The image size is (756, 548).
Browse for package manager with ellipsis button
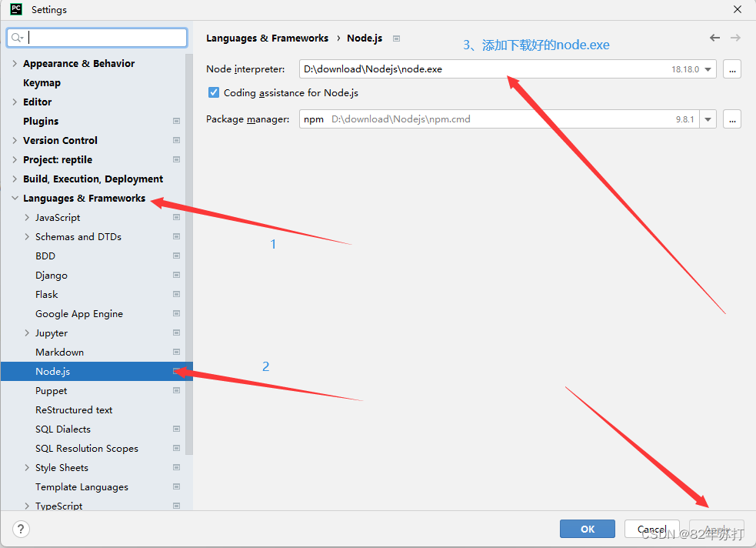(732, 119)
